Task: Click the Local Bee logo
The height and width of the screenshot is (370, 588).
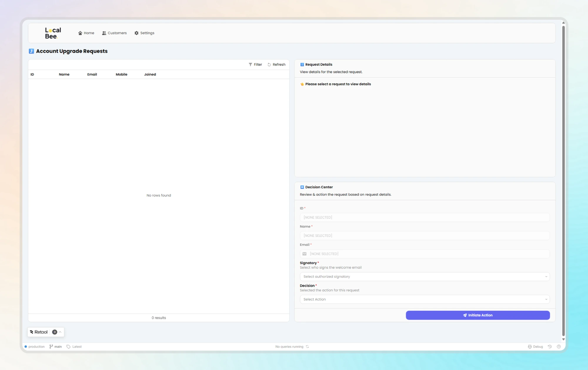Action: pyautogui.click(x=53, y=33)
